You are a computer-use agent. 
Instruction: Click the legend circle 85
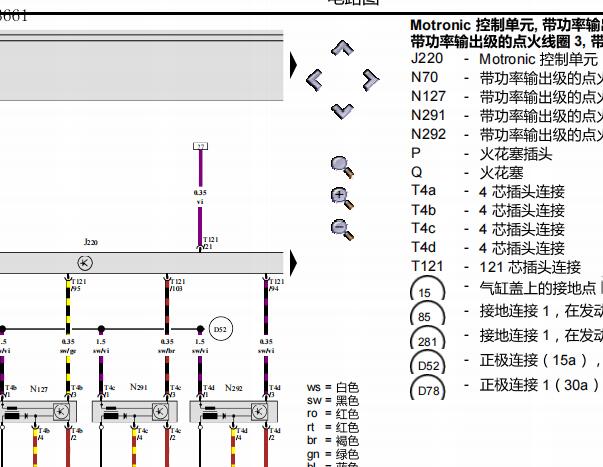[428, 314]
